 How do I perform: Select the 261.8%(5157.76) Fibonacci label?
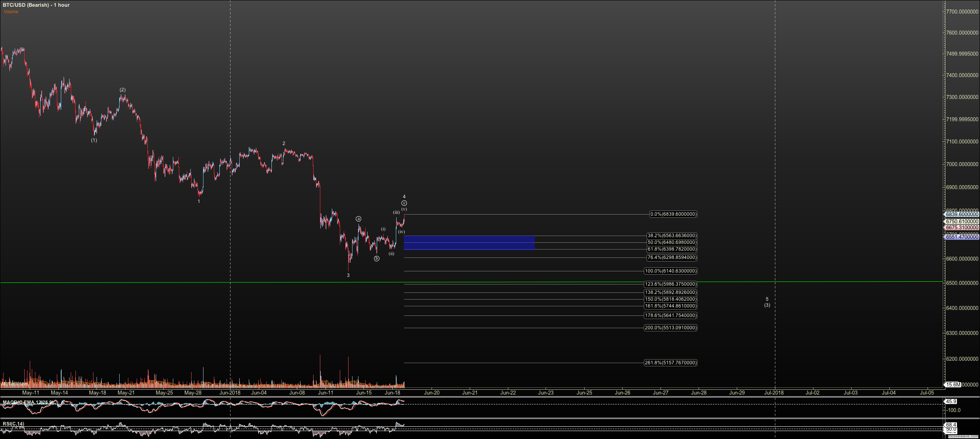(670, 363)
